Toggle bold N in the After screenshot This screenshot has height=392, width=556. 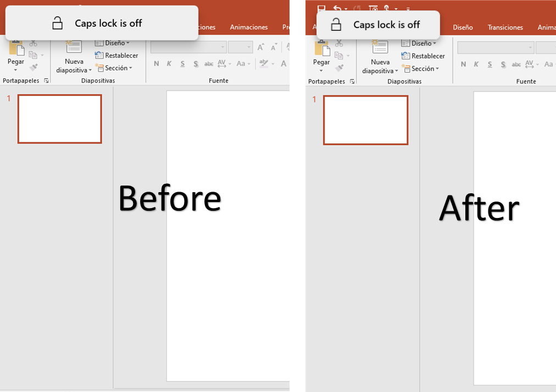pos(464,64)
